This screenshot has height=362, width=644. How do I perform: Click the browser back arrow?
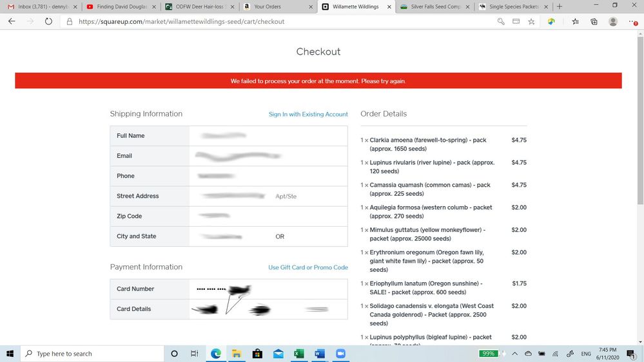(12, 21)
